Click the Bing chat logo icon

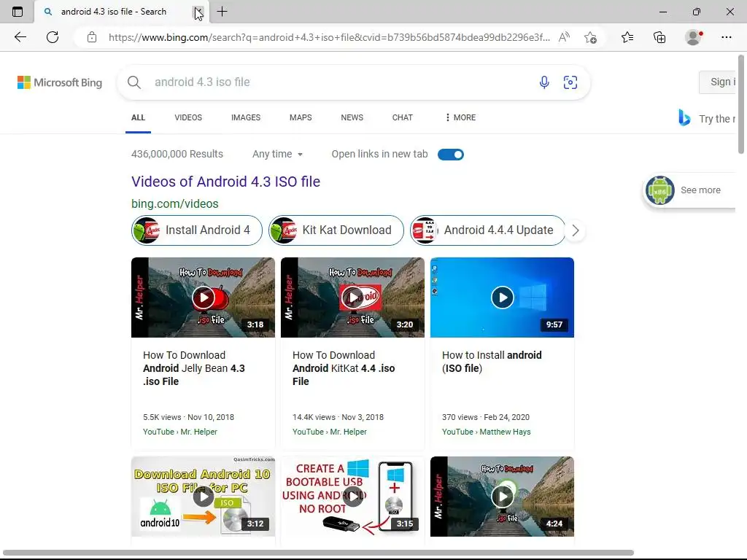click(684, 117)
